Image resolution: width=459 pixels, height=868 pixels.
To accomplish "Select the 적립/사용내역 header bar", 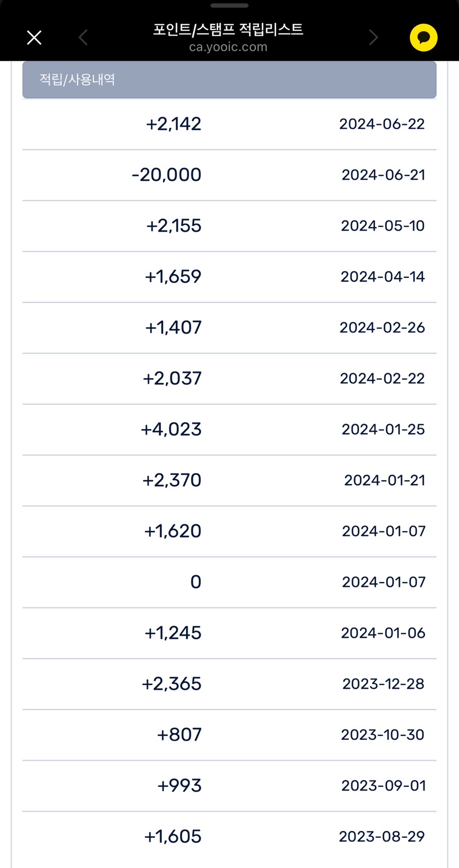I will [229, 80].
